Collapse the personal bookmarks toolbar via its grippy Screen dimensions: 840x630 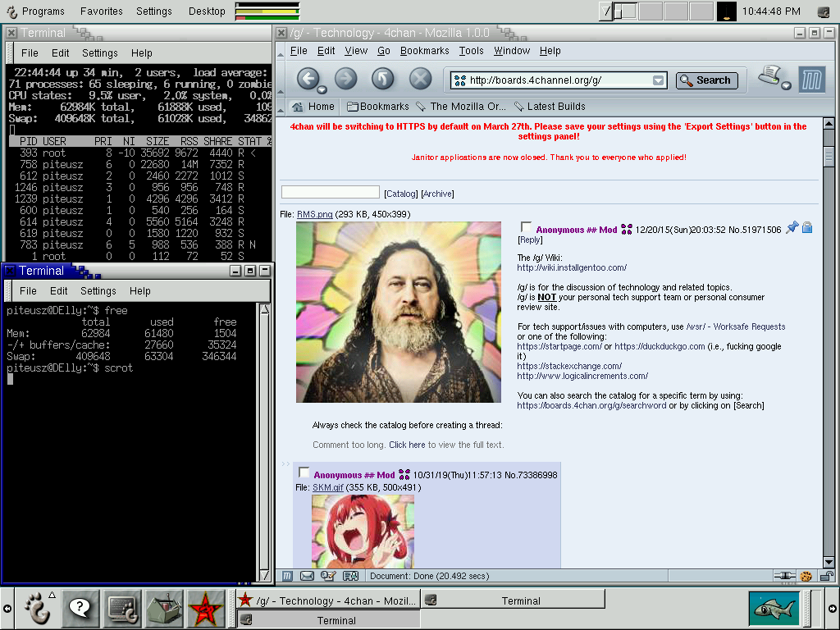pos(281,107)
